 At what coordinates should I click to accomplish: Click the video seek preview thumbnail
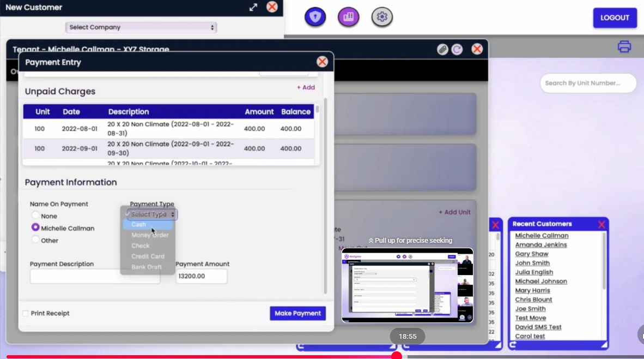pyautogui.click(x=408, y=285)
